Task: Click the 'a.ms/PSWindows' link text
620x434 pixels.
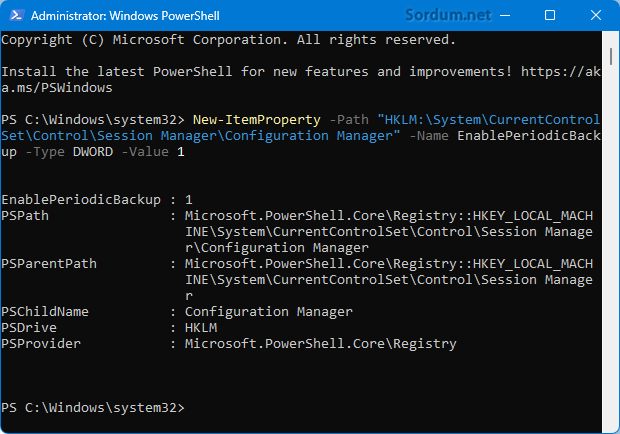Action: (57, 88)
